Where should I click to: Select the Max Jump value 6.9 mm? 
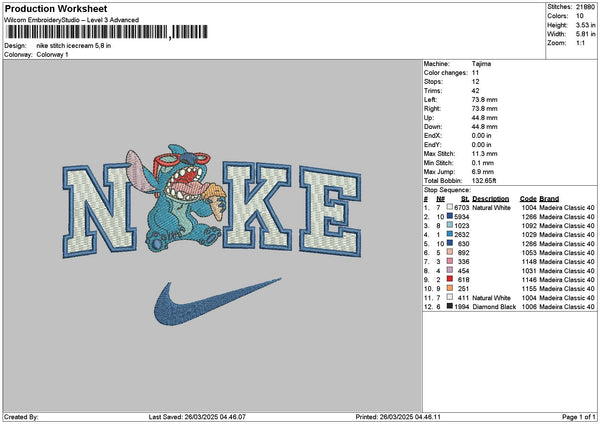click(x=483, y=172)
